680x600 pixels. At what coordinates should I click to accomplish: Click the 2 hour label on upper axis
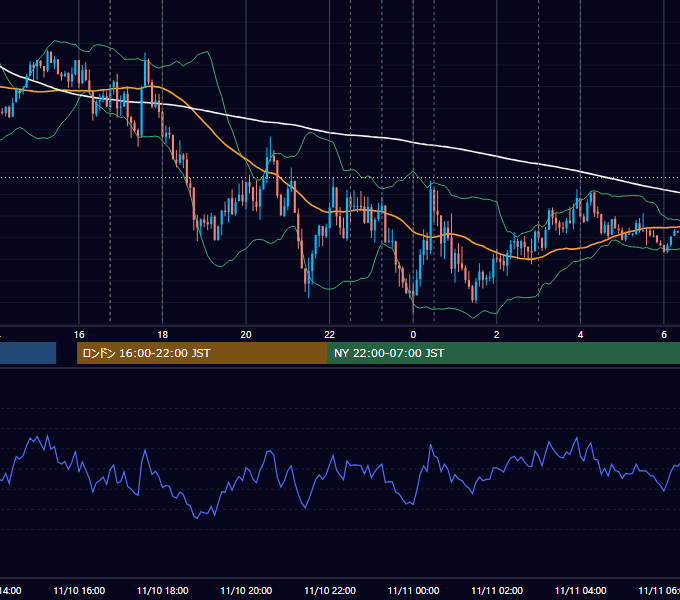pos(497,334)
